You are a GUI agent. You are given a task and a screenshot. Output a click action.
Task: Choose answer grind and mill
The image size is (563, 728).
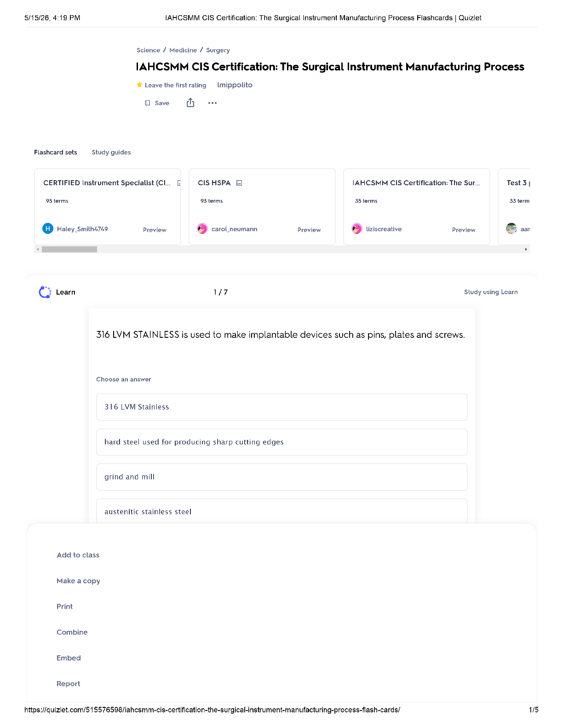(x=282, y=477)
